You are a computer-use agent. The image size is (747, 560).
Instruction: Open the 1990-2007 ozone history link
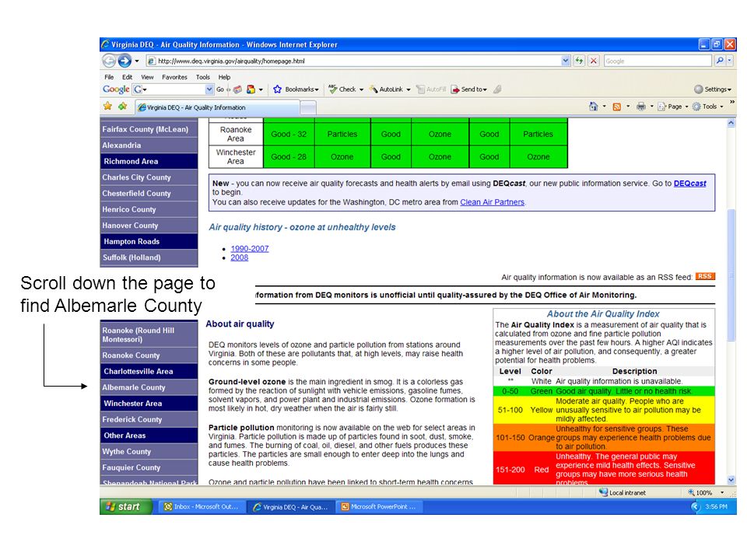pyautogui.click(x=250, y=249)
